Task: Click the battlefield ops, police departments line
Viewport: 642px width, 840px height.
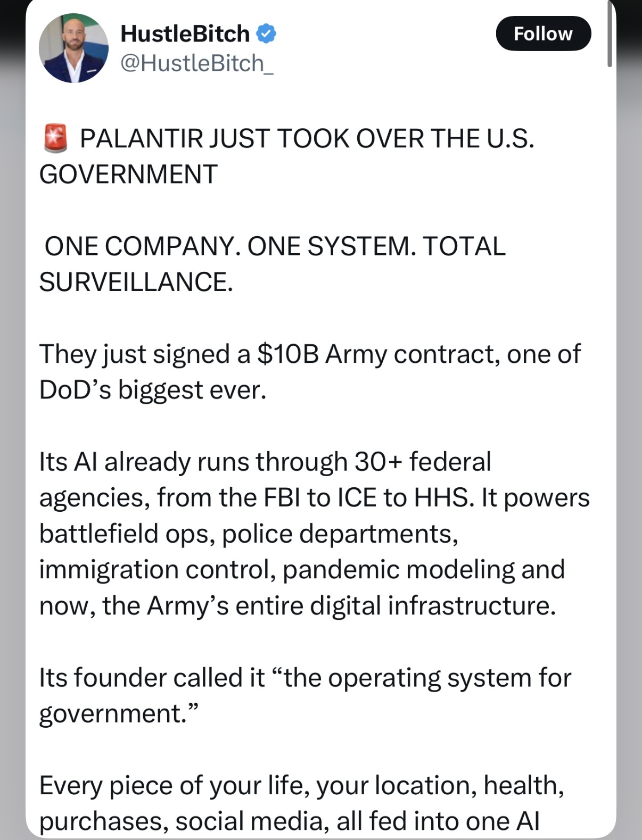Action: [x=249, y=534]
